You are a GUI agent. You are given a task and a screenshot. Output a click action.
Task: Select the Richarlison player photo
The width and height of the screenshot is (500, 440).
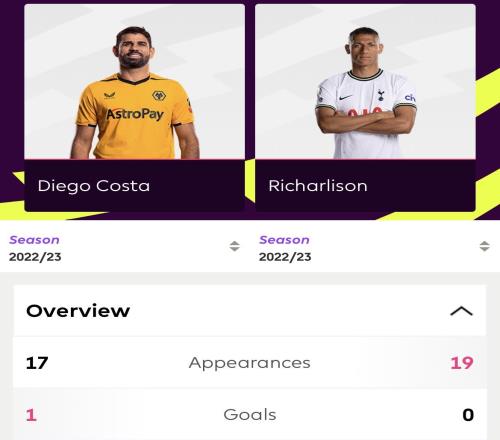(365, 82)
